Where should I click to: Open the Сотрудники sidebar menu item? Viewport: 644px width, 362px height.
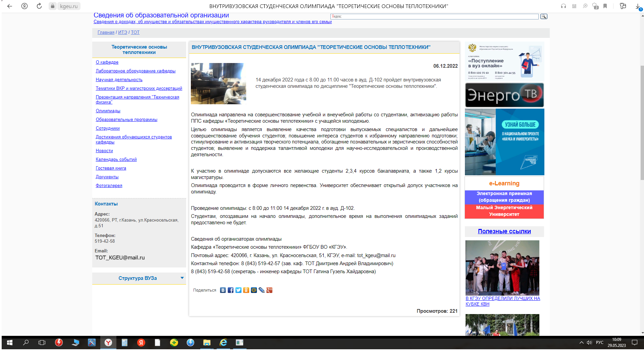pyautogui.click(x=108, y=128)
